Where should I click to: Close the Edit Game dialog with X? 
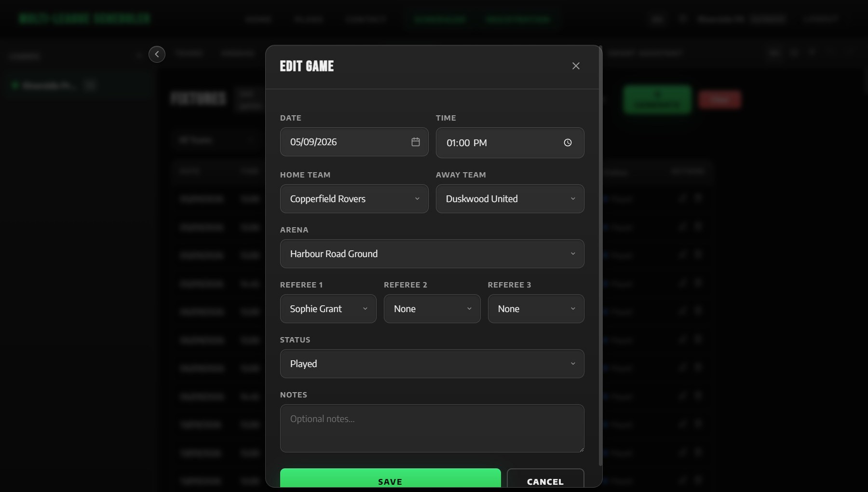tap(576, 66)
